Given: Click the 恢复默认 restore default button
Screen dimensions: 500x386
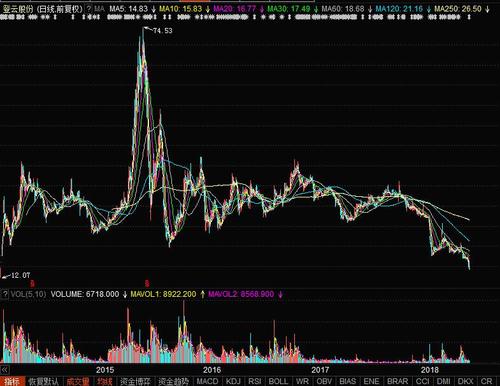Looking at the screenshot, I should tap(43, 381).
